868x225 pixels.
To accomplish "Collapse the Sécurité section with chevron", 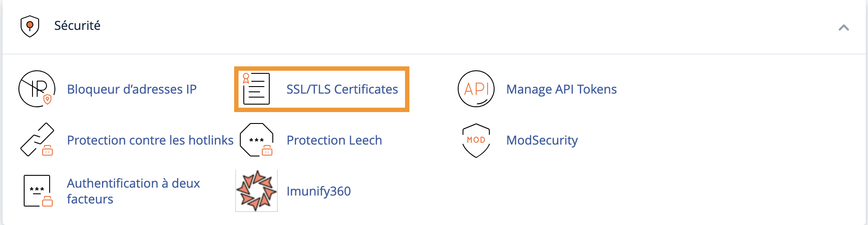I will (x=843, y=28).
